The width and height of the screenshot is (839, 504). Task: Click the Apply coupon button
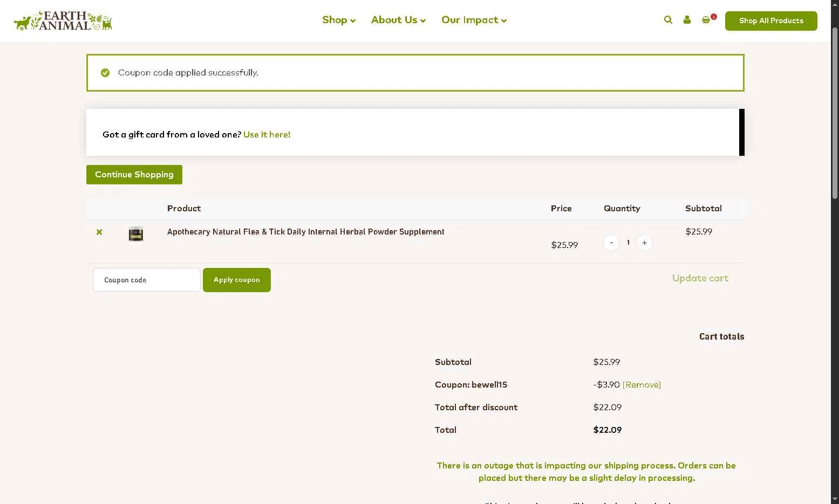(x=237, y=280)
